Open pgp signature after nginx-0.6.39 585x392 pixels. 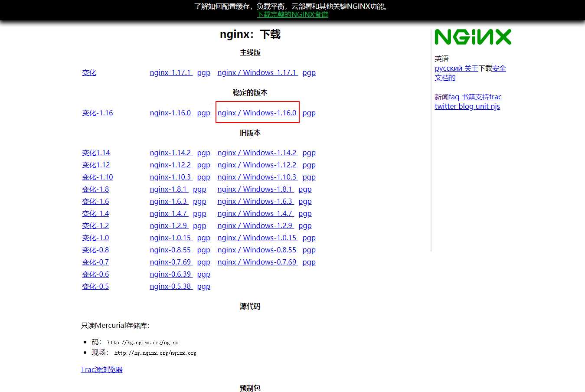coord(203,274)
